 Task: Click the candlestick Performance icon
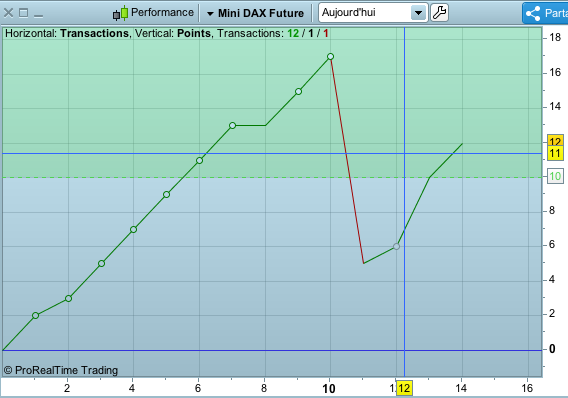(120, 13)
